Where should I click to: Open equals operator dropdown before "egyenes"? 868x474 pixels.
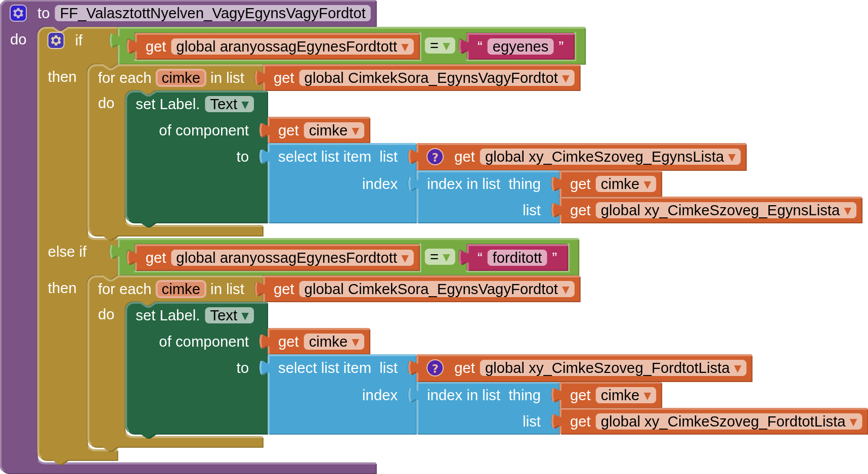click(x=439, y=46)
